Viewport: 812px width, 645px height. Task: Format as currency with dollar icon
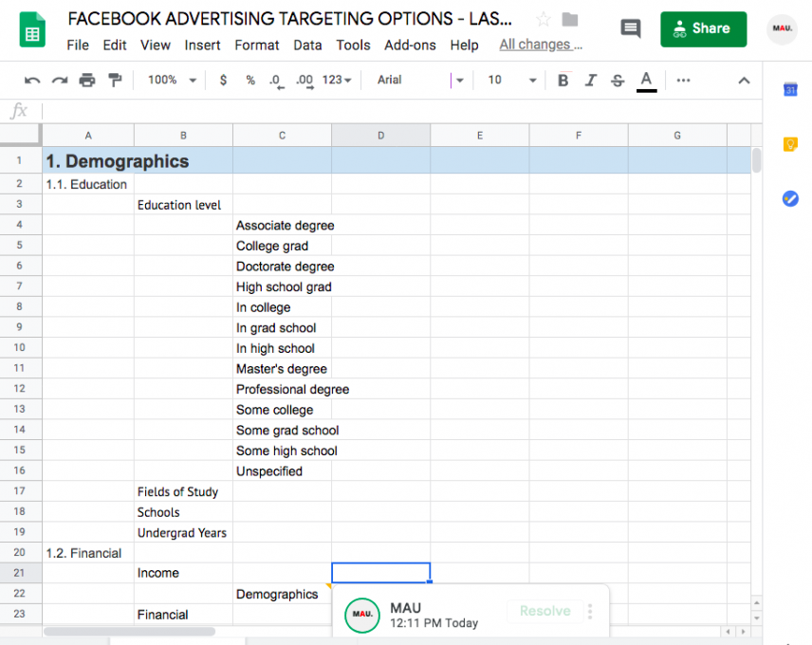pos(223,80)
